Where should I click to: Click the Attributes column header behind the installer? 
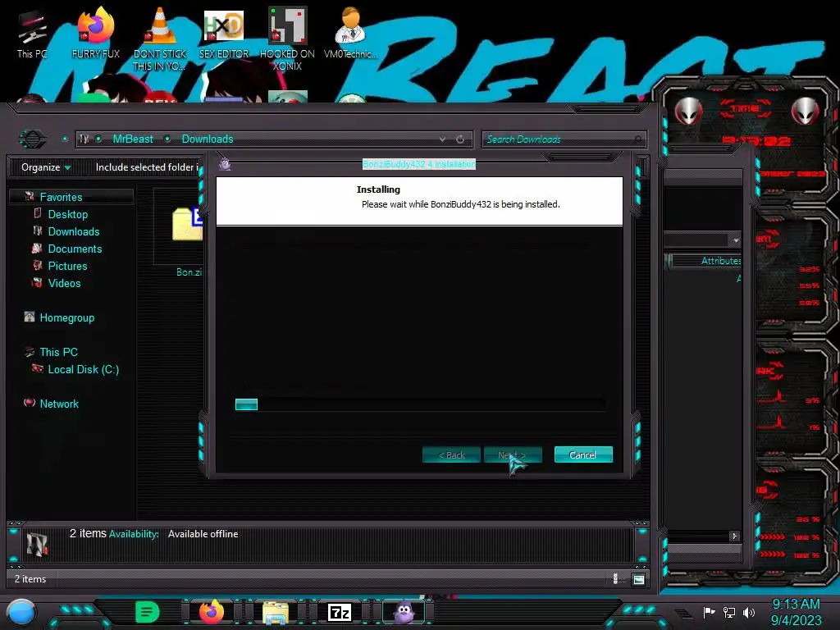pos(706,261)
